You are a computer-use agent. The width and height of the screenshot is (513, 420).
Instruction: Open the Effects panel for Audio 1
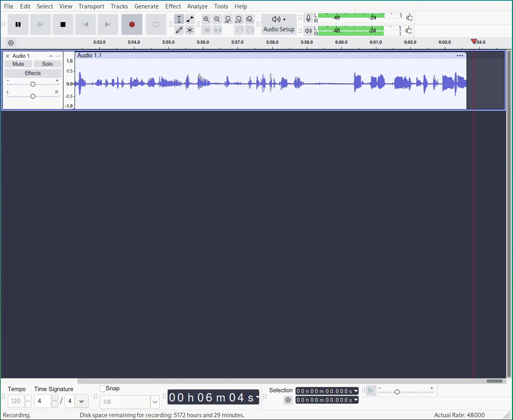[32, 73]
